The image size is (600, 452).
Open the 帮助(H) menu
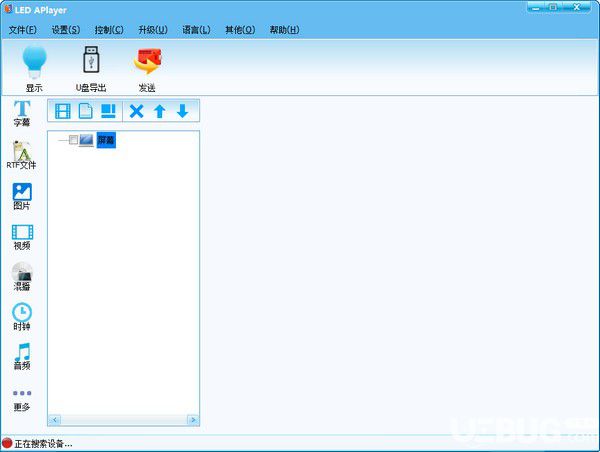point(284,30)
